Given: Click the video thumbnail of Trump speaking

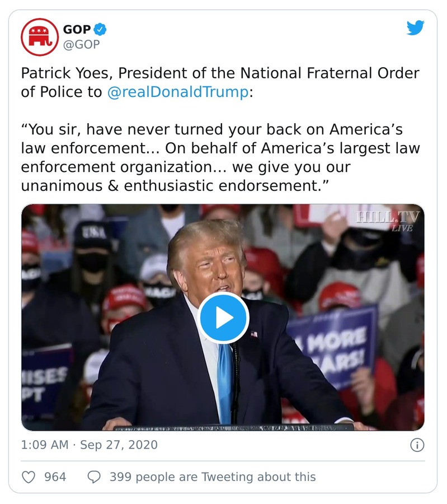Looking at the screenshot, I should tap(223, 318).
